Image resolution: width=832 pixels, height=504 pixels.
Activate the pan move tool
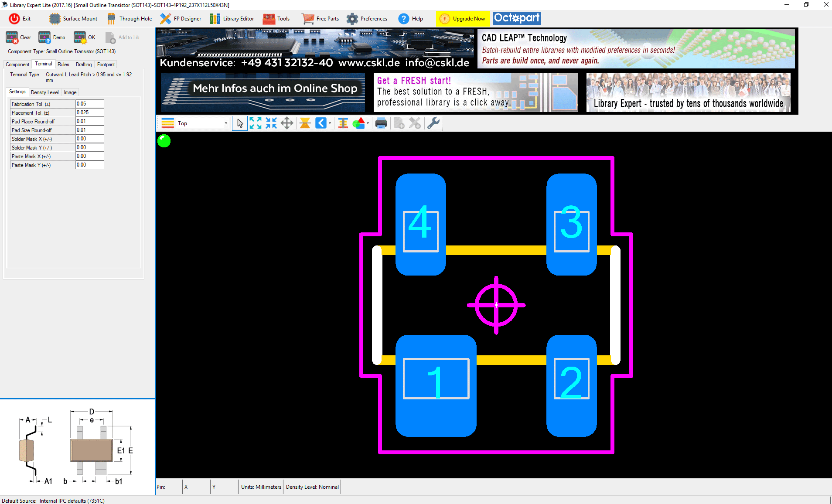pos(287,123)
